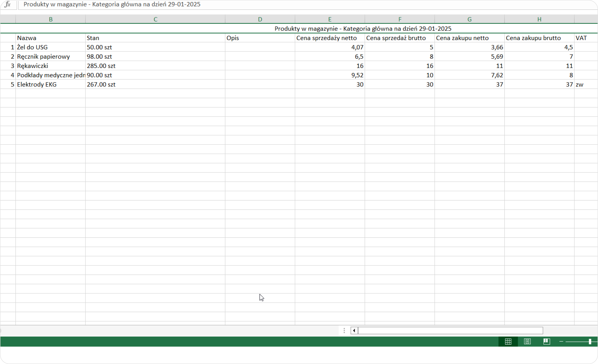Switch to Page Layout view
The width and height of the screenshot is (598, 364).
(527, 341)
